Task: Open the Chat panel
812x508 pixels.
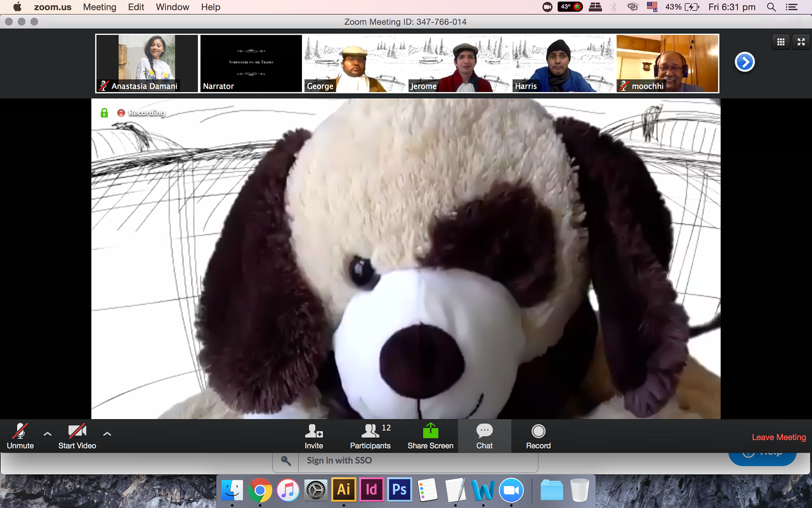Action: coord(484,436)
